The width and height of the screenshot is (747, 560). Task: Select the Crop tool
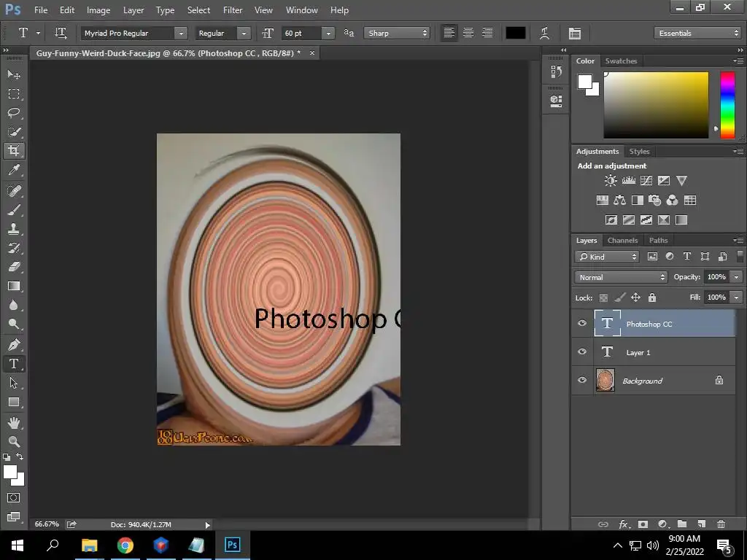pos(14,151)
